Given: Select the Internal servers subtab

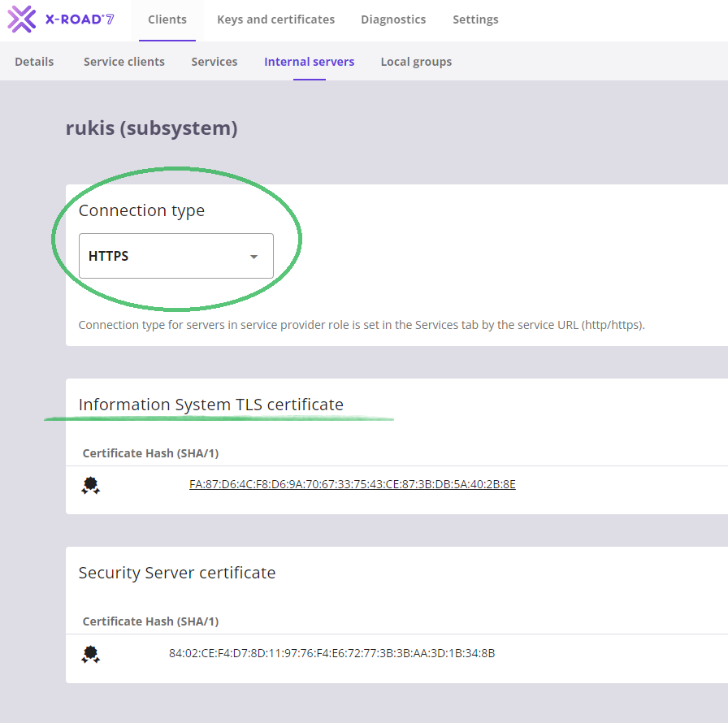Looking at the screenshot, I should (309, 62).
